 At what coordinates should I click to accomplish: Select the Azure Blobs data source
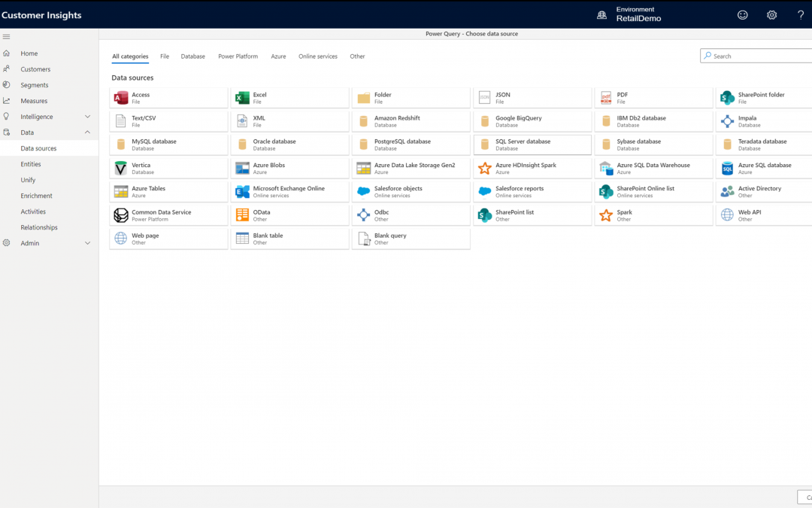pyautogui.click(x=289, y=167)
